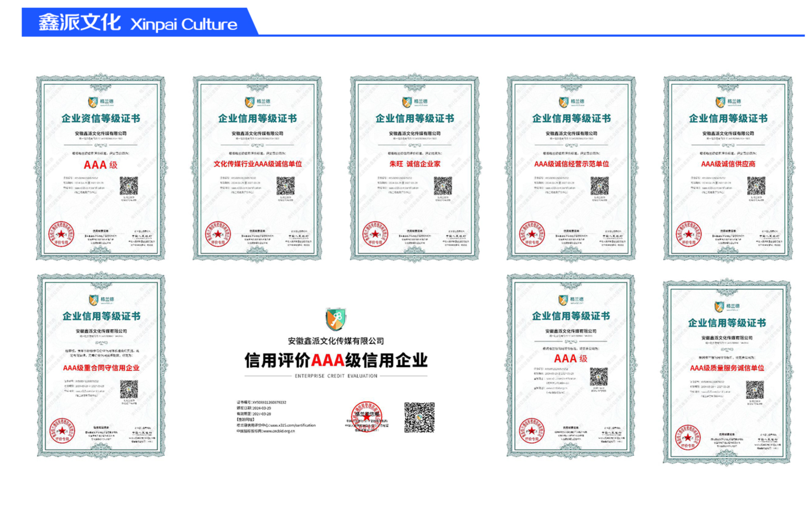Click the QR code on the 文化传媒行业AAA级诚信单位 certificate

pyautogui.click(x=286, y=186)
